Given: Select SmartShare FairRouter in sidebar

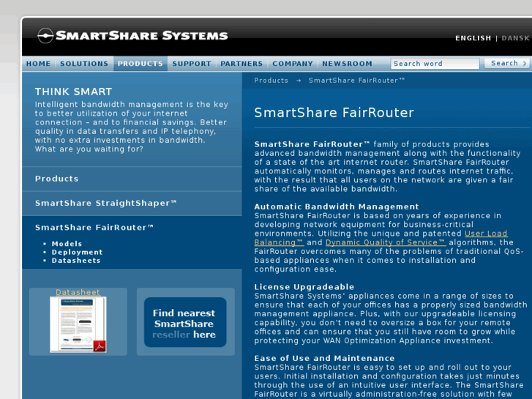Looking at the screenshot, I should [x=94, y=228].
